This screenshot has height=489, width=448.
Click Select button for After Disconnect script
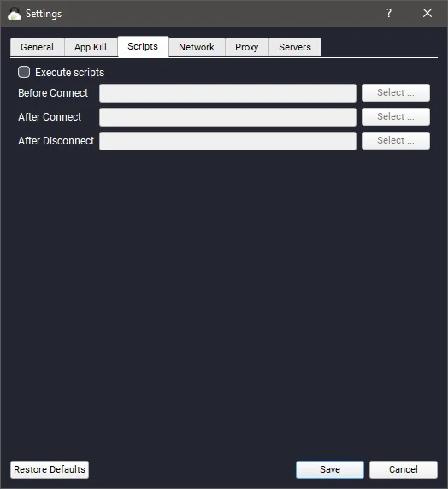[396, 141]
